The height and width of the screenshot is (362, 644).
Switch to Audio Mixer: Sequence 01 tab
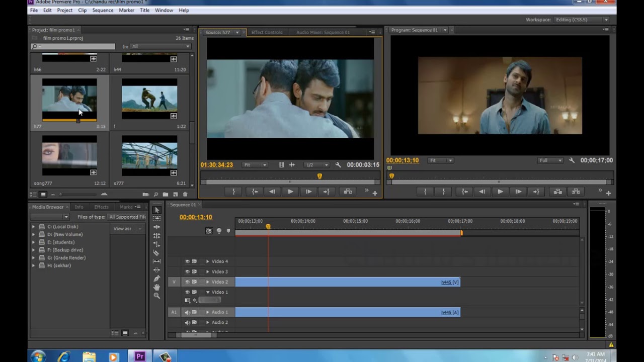(x=323, y=32)
